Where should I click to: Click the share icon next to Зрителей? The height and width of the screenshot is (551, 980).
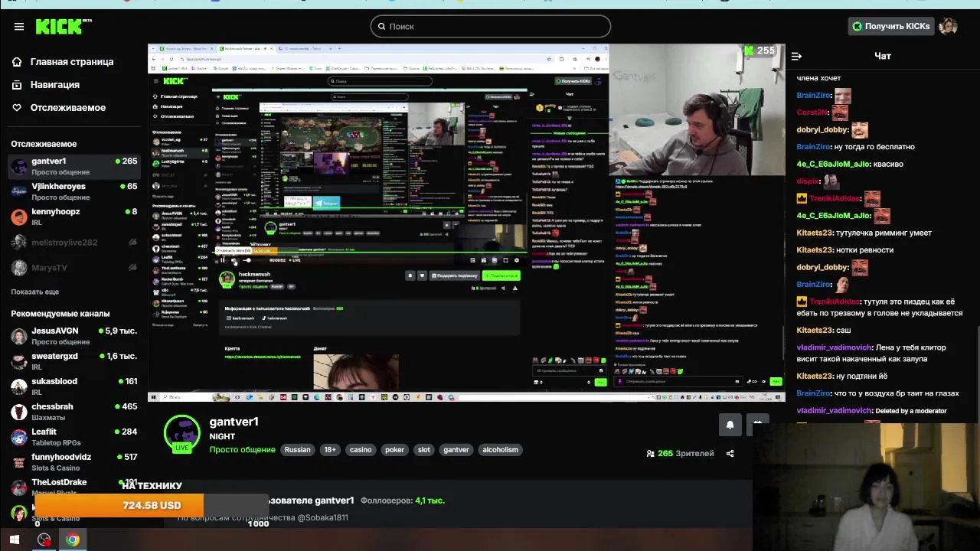click(x=730, y=453)
